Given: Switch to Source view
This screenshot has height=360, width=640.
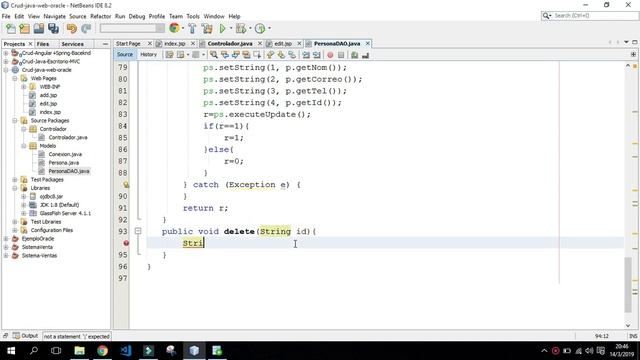Looking at the screenshot, I should pos(124,55).
